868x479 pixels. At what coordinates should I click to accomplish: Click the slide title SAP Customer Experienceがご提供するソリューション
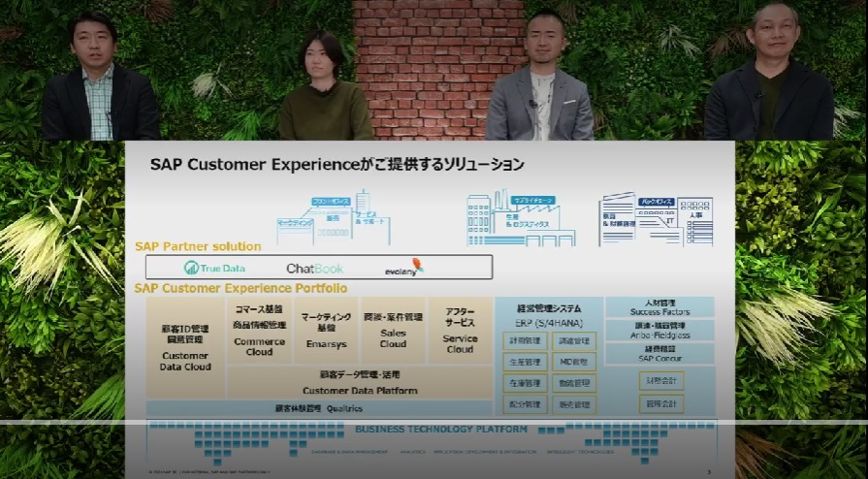click(x=338, y=165)
